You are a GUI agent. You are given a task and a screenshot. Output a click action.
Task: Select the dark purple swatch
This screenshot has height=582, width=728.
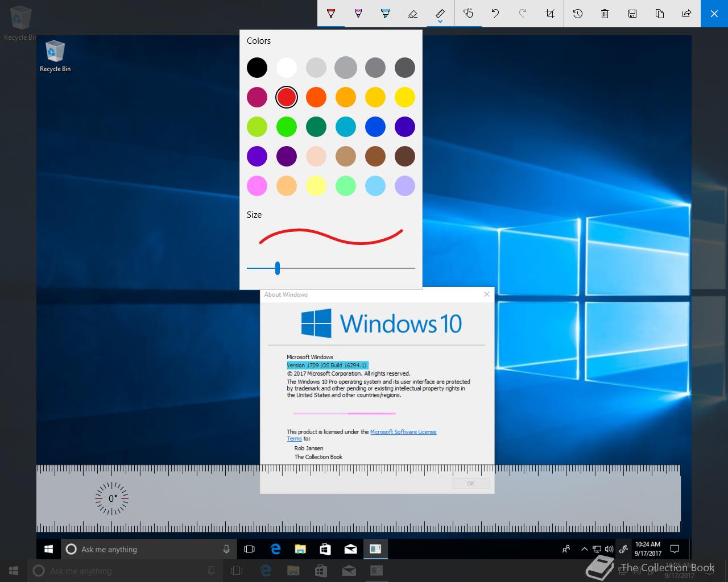click(287, 156)
